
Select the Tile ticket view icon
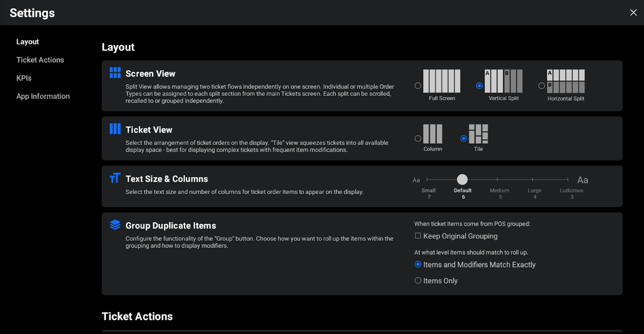coord(478,134)
